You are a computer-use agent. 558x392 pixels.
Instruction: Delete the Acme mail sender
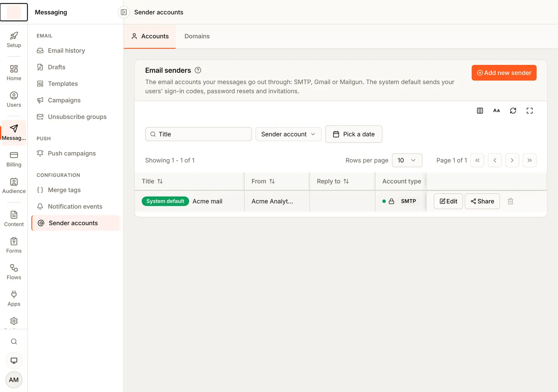pyautogui.click(x=511, y=201)
